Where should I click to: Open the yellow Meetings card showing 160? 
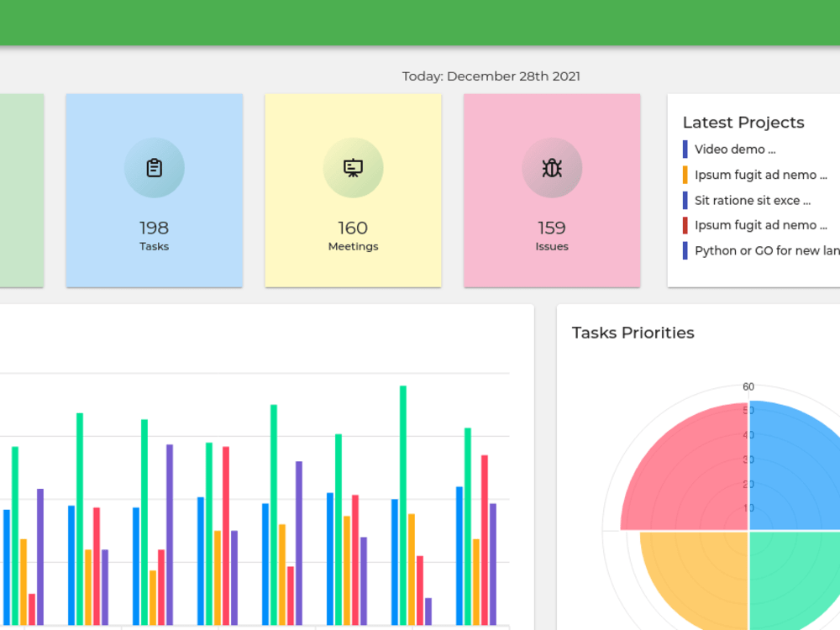pyautogui.click(x=353, y=191)
